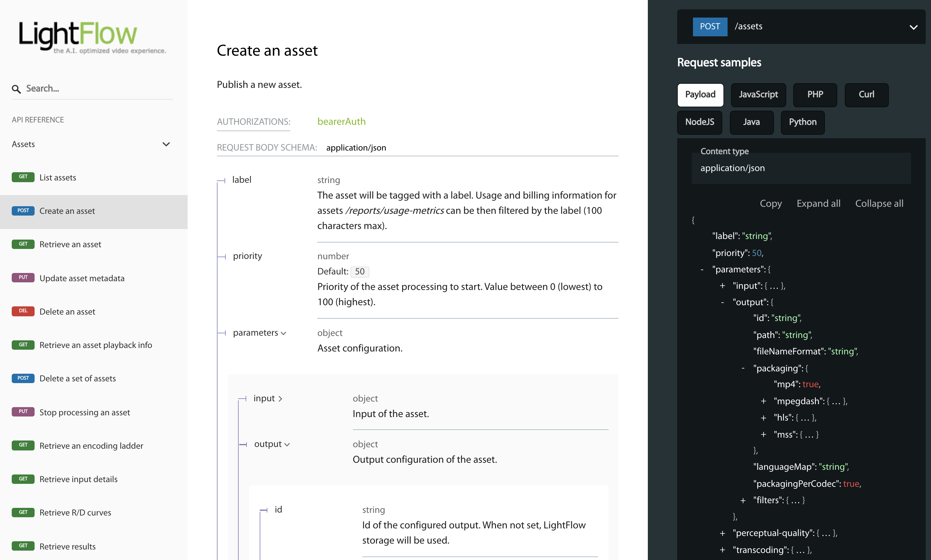Click the search magnifier icon

(x=17, y=89)
